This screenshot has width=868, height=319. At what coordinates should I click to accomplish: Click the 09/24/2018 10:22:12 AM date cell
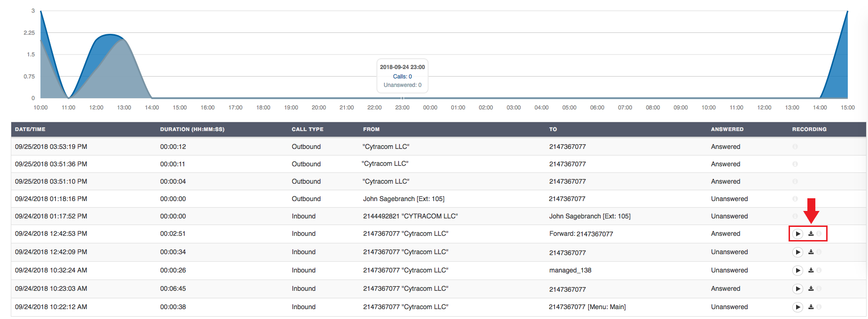[51, 307]
